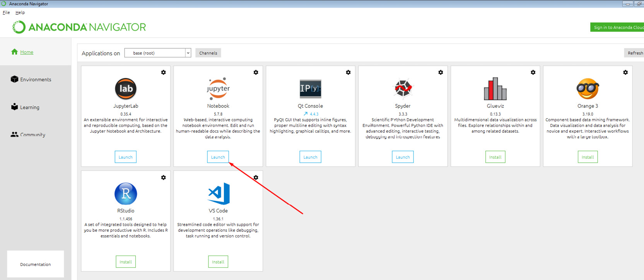
Task: Click the Jupyter Notebook logo
Action: coord(218,89)
